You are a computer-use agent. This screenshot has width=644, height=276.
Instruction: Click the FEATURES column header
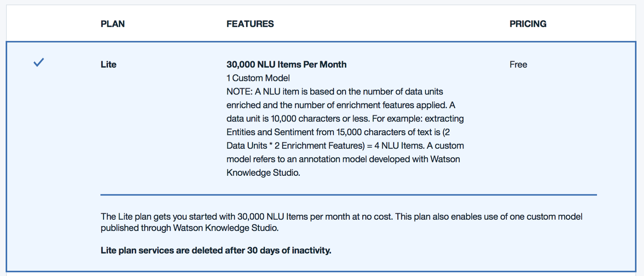click(x=250, y=24)
